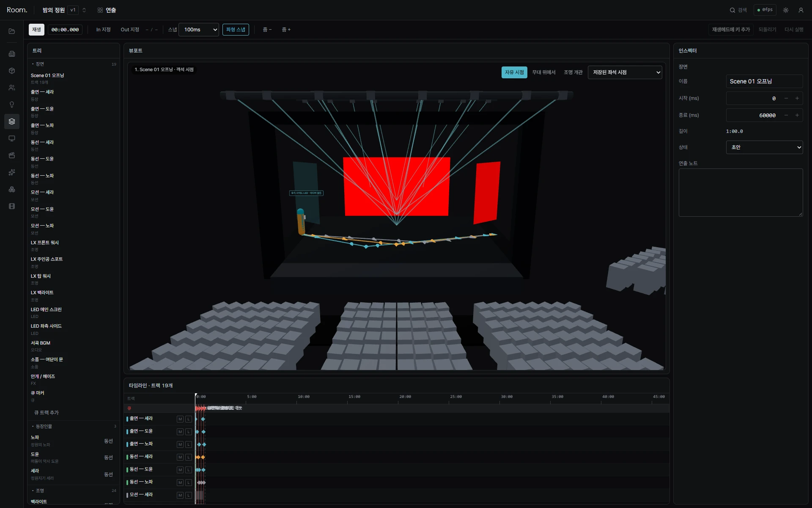Open the clapperboard icon in sidebar
Viewport: 812px width, 508px height.
(12, 155)
